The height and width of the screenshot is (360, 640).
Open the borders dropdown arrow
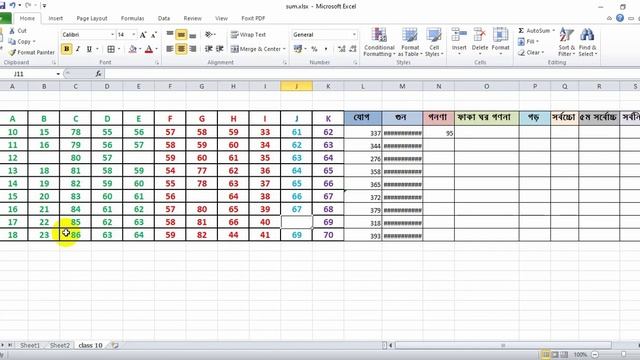point(119,49)
